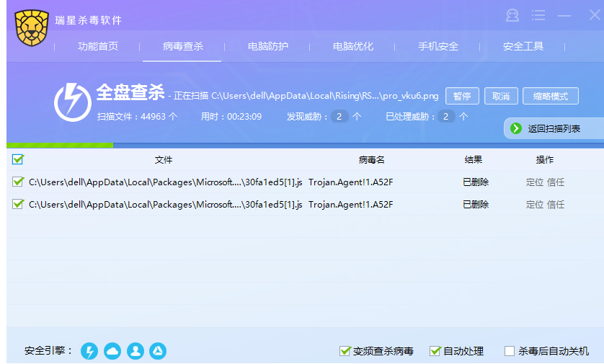Screen dimensions: 604x364
Task: Click 已删除 result in the first row
Action: pos(476,182)
